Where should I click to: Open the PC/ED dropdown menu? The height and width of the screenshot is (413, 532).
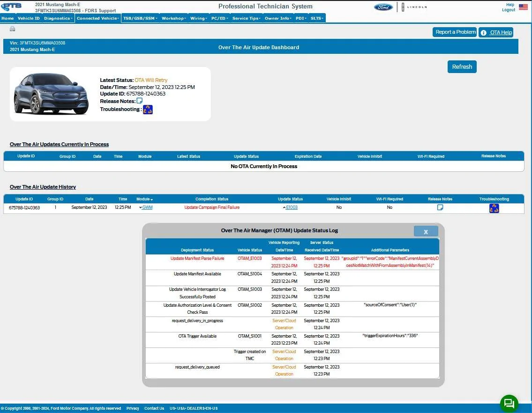[x=219, y=18]
